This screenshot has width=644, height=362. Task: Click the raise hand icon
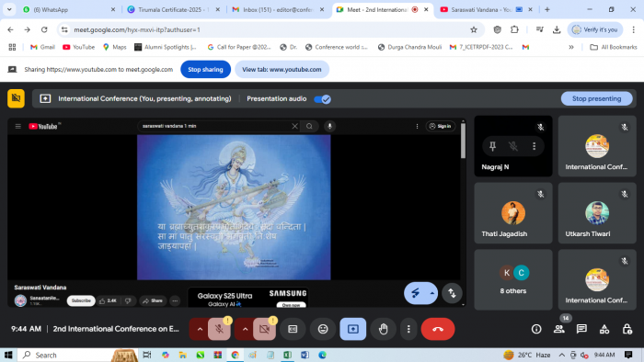[x=384, y=329]
